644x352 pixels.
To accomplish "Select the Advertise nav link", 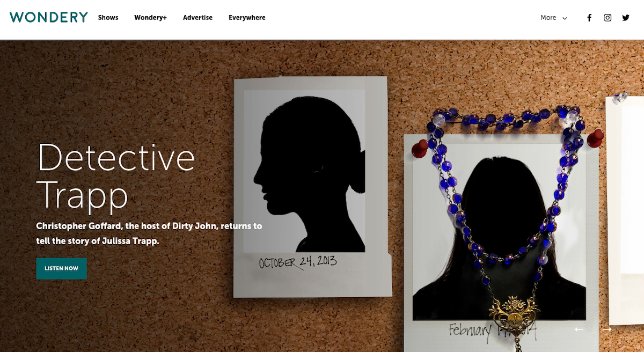I will coord(197,18).
